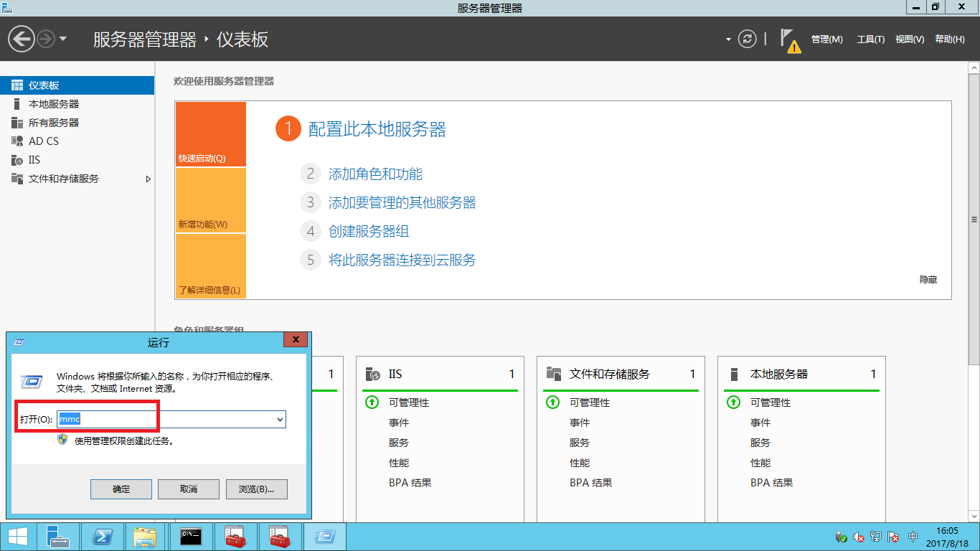Expand the Run dialog Open combo box
The width and height of the screenshot is (980, 551).
(x=280, y=419)
